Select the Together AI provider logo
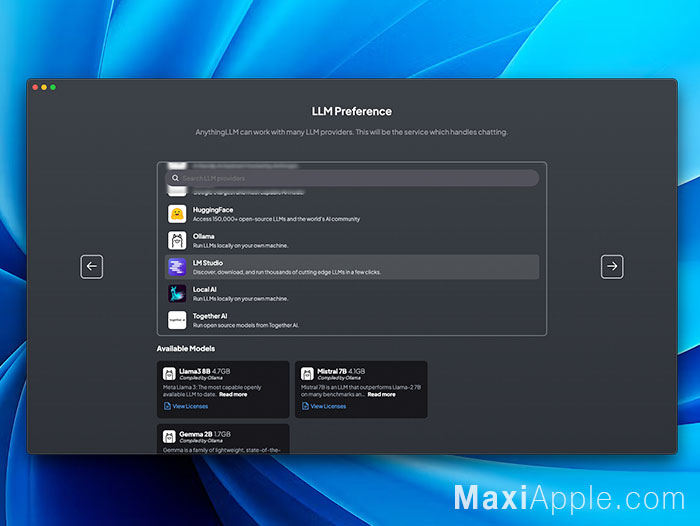This screenshot has height=526, width=700. [177, 320]
